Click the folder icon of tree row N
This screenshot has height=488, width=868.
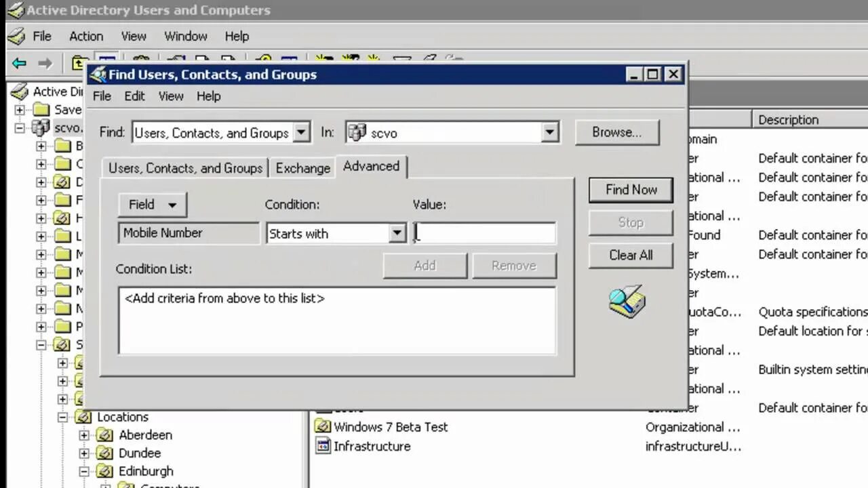[x=62, y=308]
